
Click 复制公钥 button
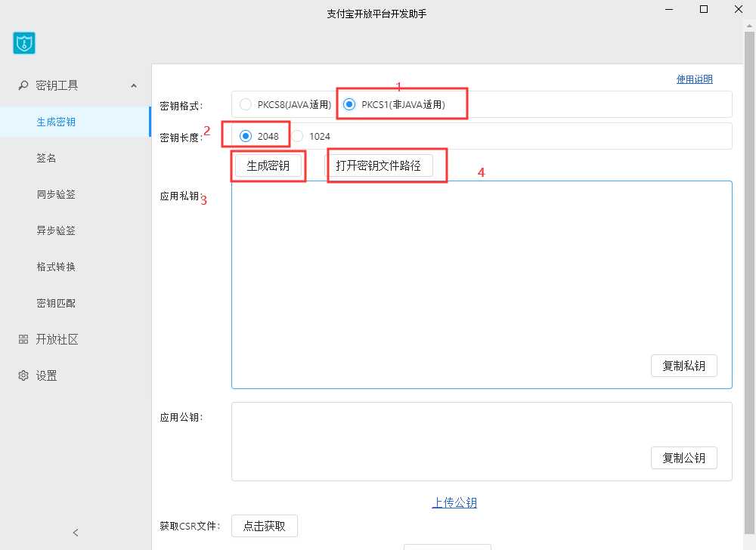tap(683, 458)
